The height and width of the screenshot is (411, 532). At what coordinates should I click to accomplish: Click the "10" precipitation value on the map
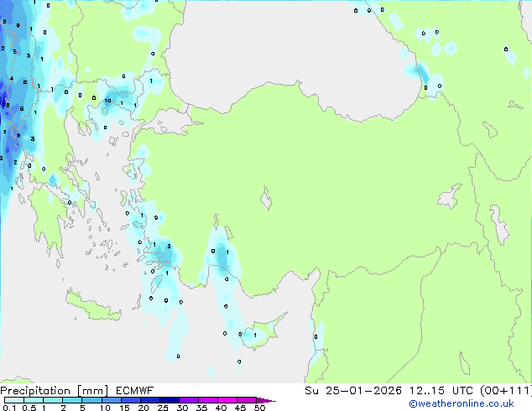tap(107, 101)
